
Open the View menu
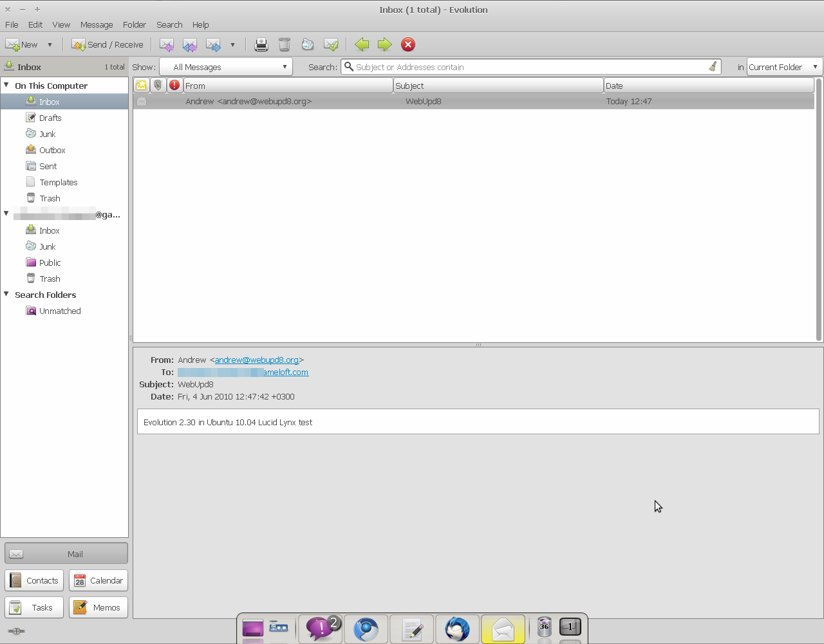[61, 24]
